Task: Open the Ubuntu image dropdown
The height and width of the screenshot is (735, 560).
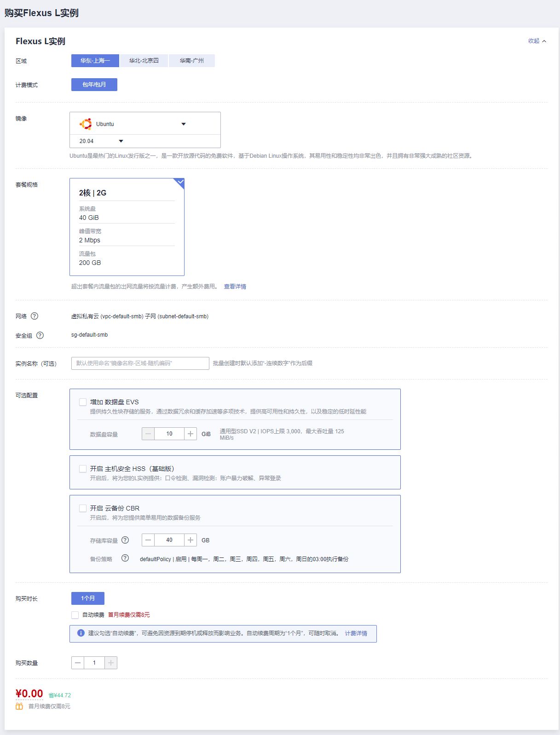Action: coord(145,124)
